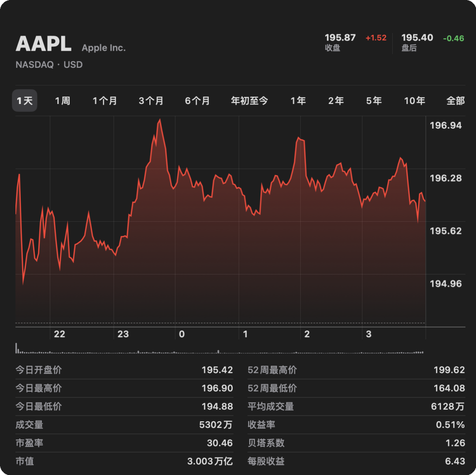Click the 3 hour axis marker

pyautogui.click(x=368, y=334)
